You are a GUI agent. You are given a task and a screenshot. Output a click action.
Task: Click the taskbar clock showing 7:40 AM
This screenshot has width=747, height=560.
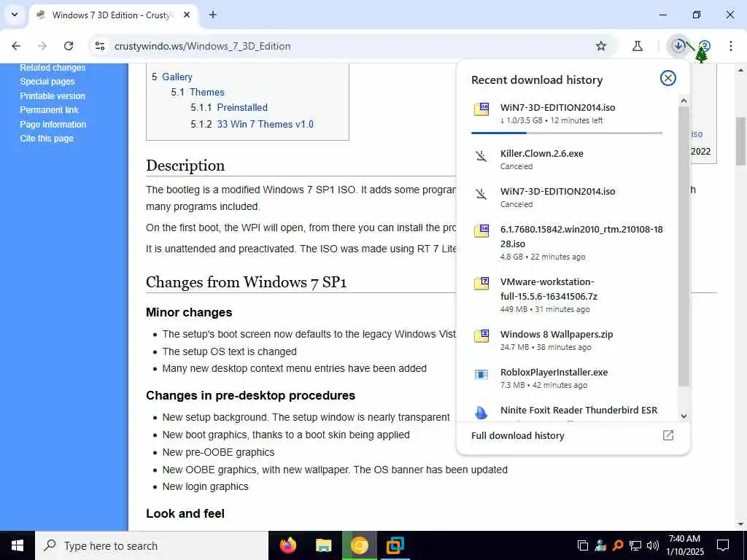click(x=684, y=545)
